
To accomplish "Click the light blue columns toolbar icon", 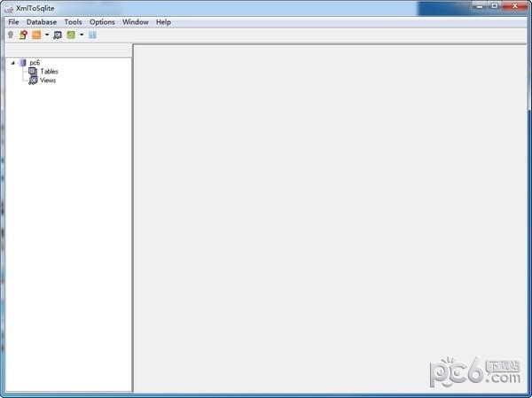I will click(x=92, y=35).
